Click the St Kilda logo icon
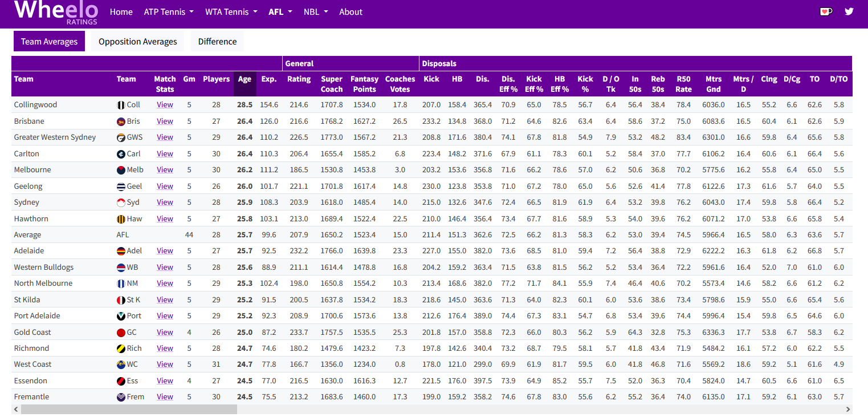868x417 pixels. coord(121,300)
